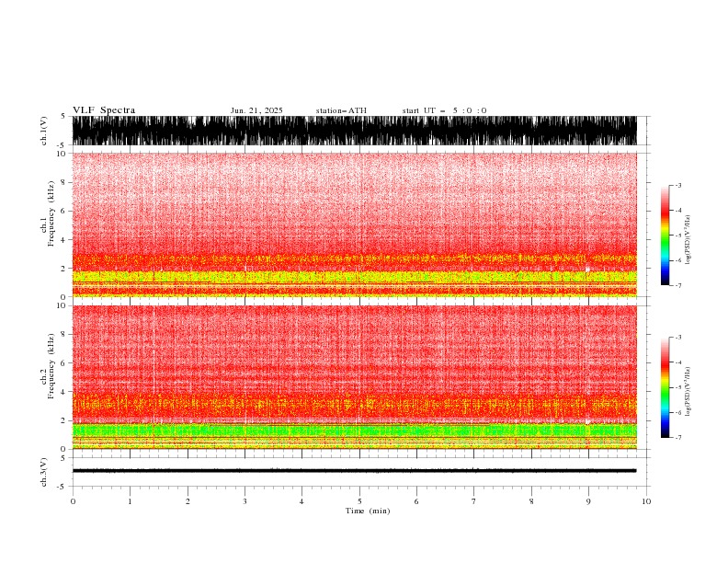Screen dimensions: 728x563
Task: Click the "5" tick of ch.1(V) axis
Action: 63,117
